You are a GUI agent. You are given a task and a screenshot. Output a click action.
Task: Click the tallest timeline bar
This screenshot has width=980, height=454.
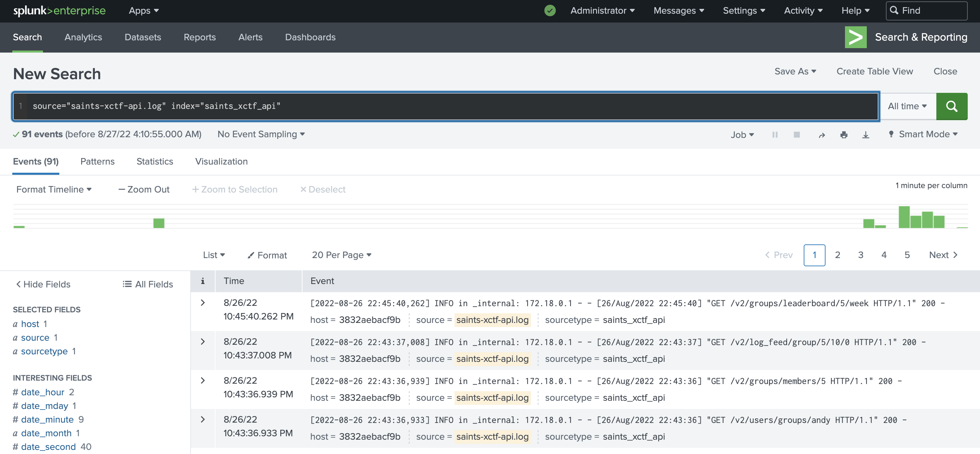tap(904, 217)
